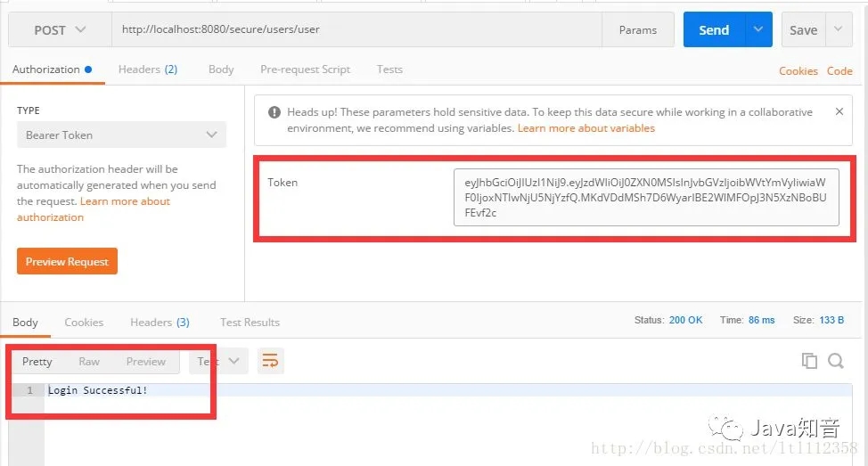The height and width of the screenshot is (466, 868).
Task: Click the 200 OK status value
Action: 685,320
